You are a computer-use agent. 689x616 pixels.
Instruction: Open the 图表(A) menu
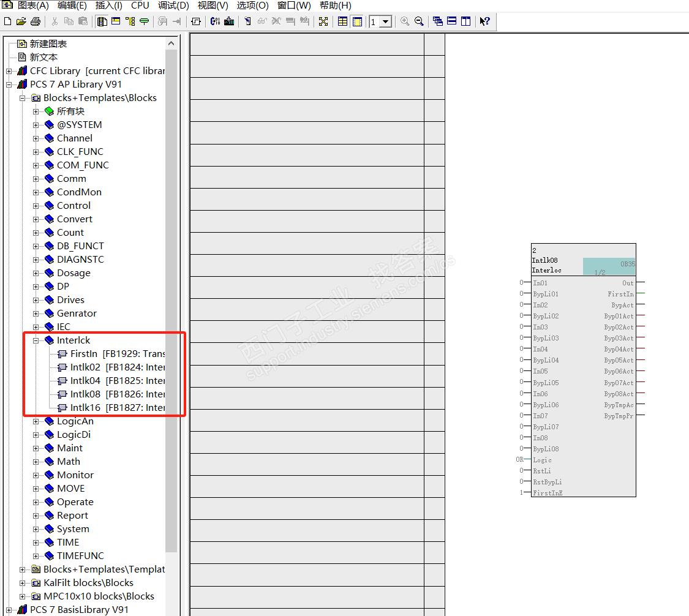pos(33,6)
